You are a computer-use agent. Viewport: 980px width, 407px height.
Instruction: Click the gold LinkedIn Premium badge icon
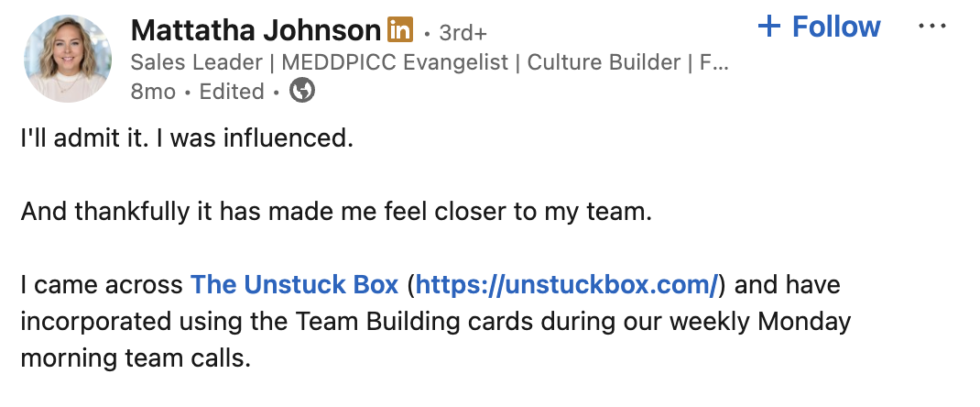pos(400,30)
